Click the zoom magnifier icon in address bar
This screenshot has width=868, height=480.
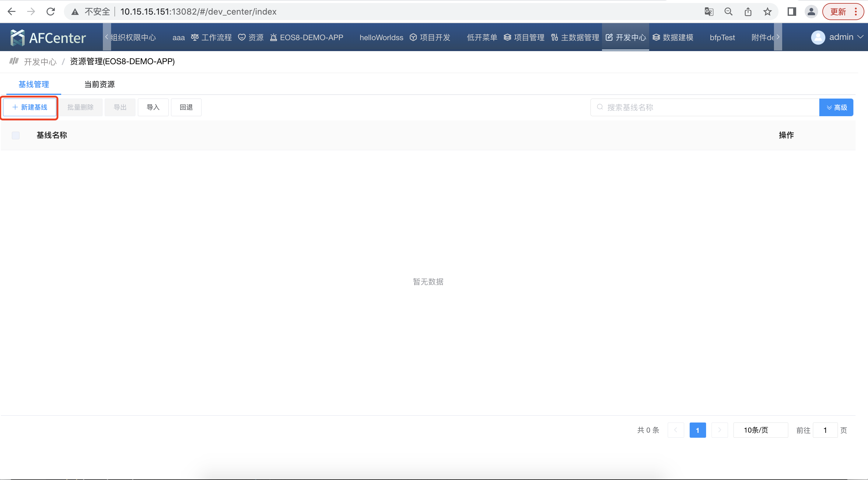point(728,12)
